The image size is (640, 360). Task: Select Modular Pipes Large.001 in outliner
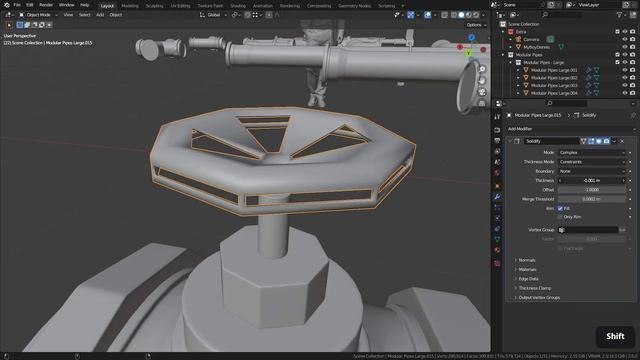[x=554, y=70]
